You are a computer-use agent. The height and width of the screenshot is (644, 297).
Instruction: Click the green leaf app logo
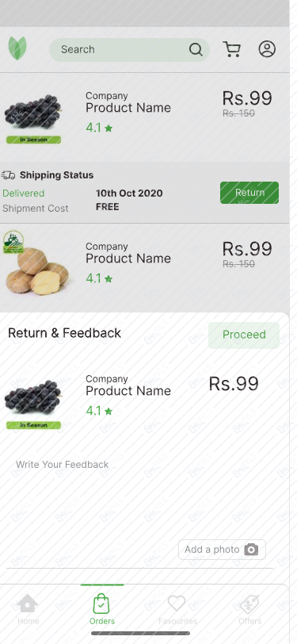[x=17, y=48]
